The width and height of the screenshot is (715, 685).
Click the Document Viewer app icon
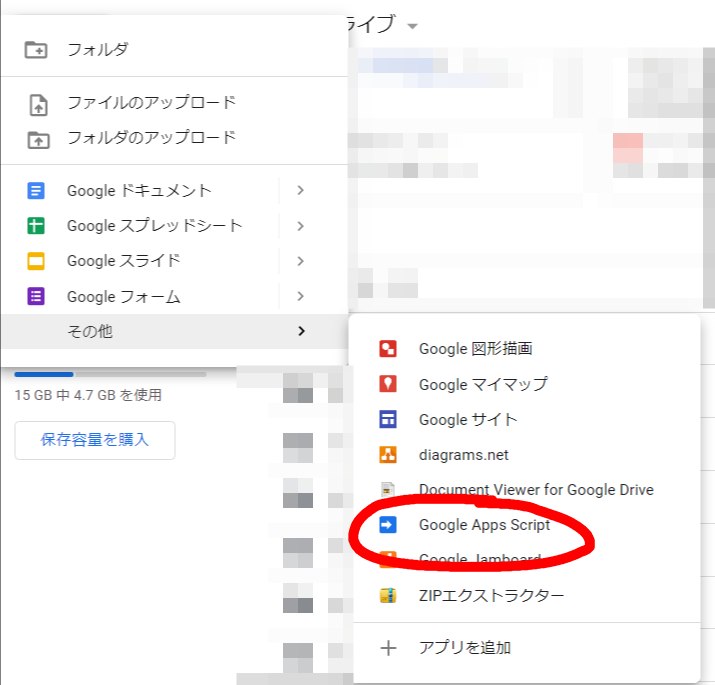pos(388,489)
